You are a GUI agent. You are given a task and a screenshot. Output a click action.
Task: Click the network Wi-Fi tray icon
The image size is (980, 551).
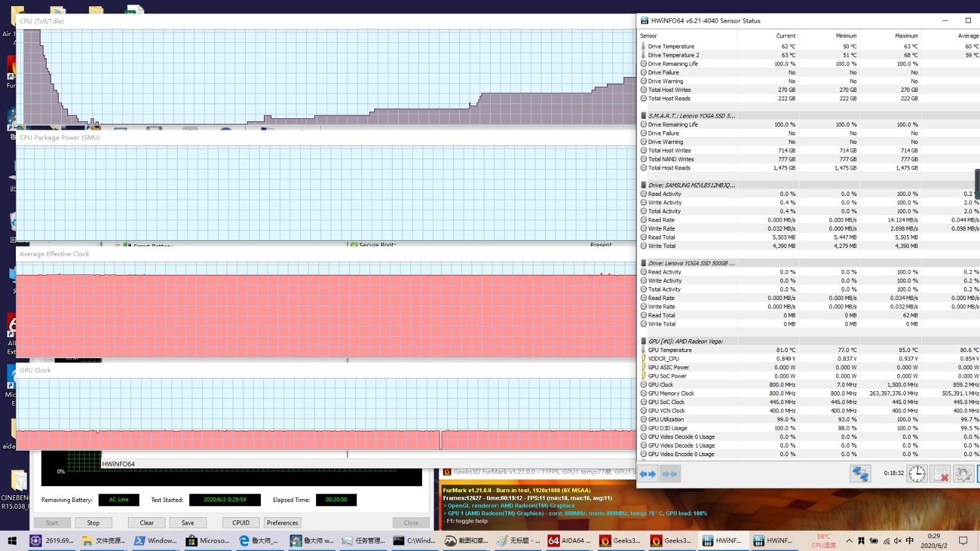(x=886, y=541)
